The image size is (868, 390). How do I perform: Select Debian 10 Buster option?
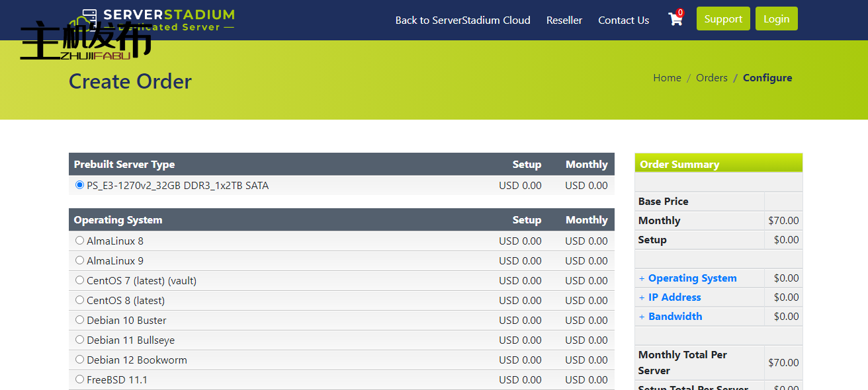80,320
